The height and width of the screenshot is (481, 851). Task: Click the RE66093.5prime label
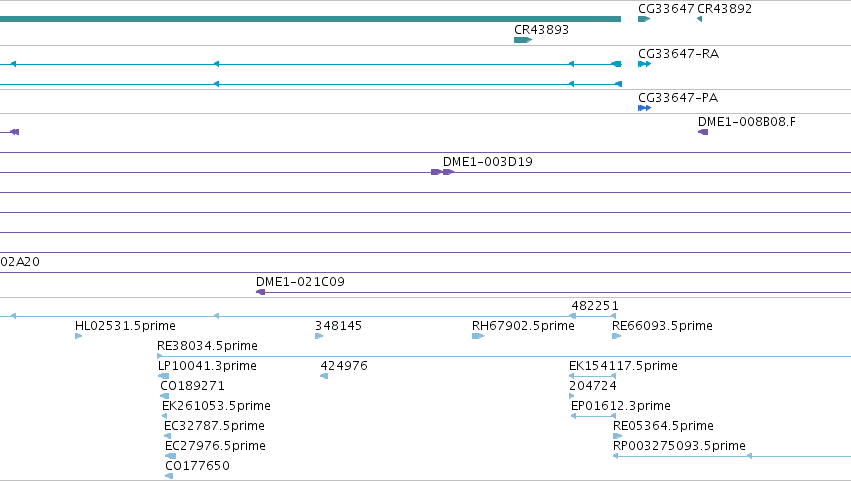(x=662, y=326)
